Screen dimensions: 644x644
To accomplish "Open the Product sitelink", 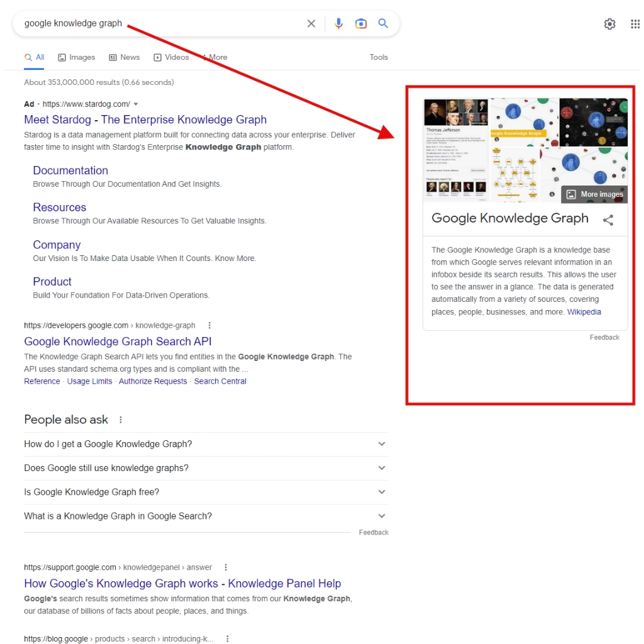I will pos(52,282).
